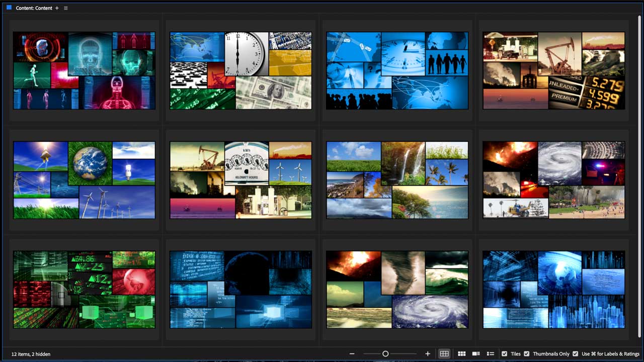
Task: Open the Content panel hamburger menu
Action: click(66, 8)
